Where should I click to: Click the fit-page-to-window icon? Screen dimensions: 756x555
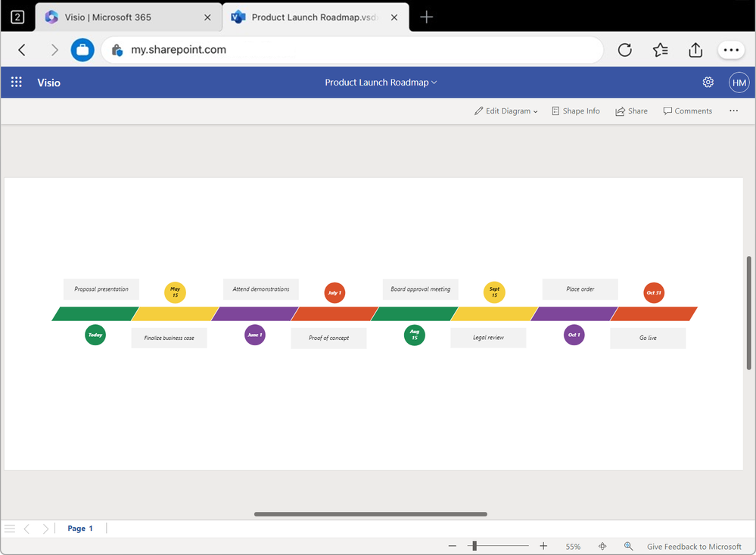(602, 545)
